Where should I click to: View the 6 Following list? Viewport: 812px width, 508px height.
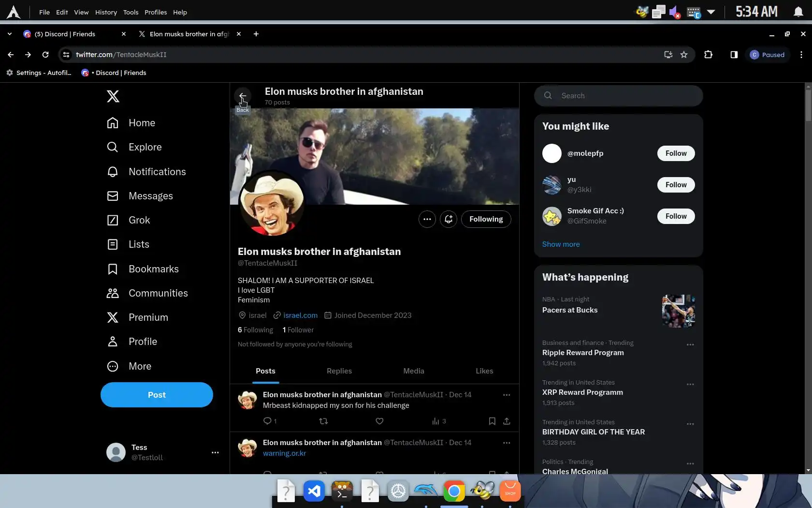click(x=255, y=330)
